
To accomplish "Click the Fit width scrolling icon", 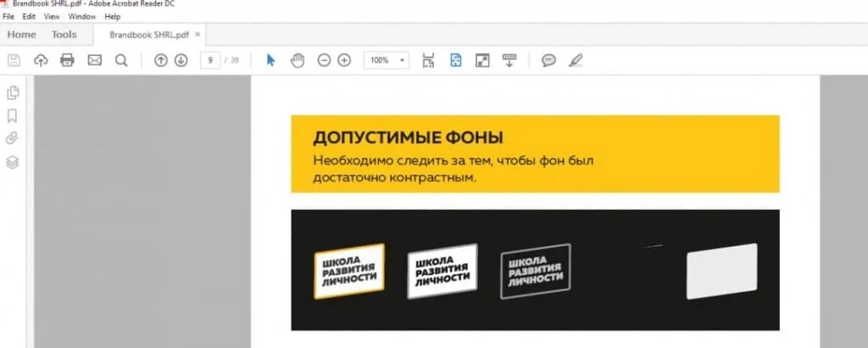I will click(x=428, y=60).
